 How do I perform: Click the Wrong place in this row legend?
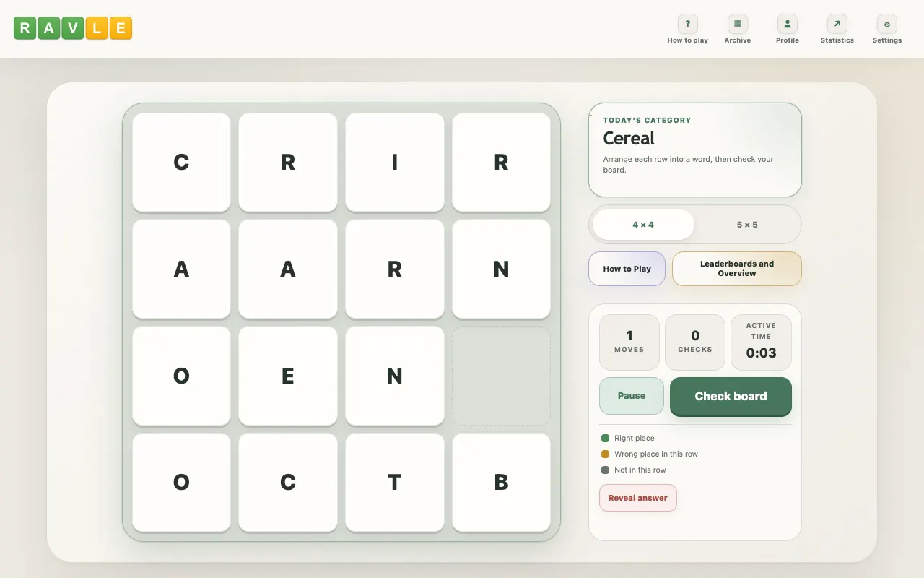pyautogui.click(x=649, y=454)
